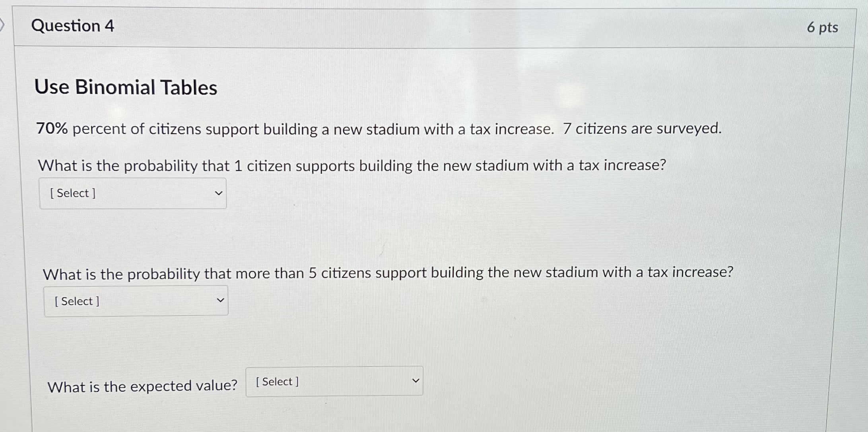Click the chevron on the expected value Select box
Image resolution: width=868 pixels, height=432 pixels.
tap(415, 380)
